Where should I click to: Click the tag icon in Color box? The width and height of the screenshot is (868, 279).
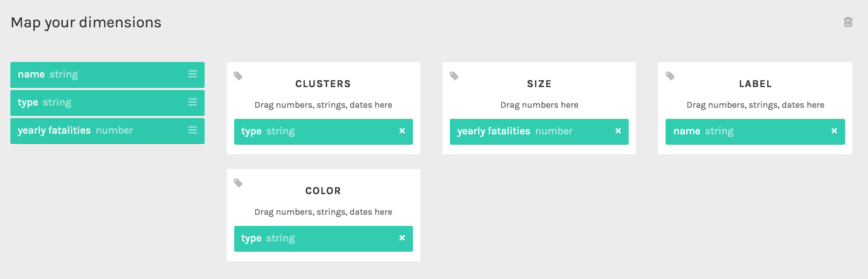[x=238, y=183]
